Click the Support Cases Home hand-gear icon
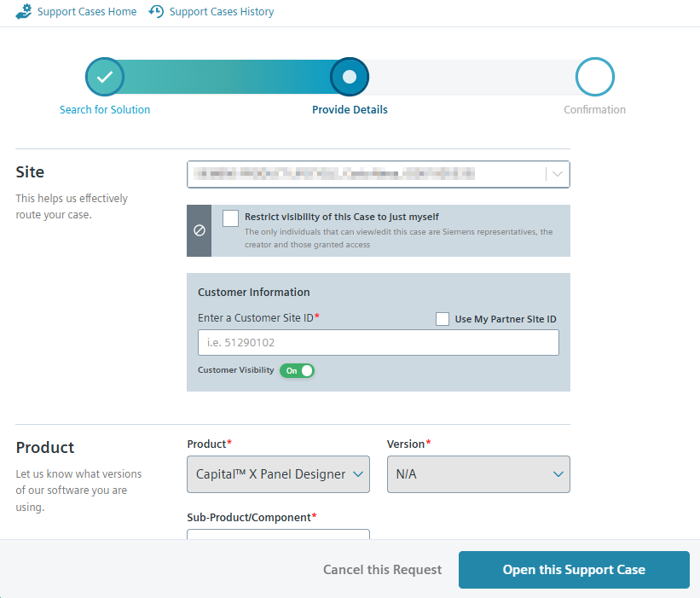 [24, 12]
